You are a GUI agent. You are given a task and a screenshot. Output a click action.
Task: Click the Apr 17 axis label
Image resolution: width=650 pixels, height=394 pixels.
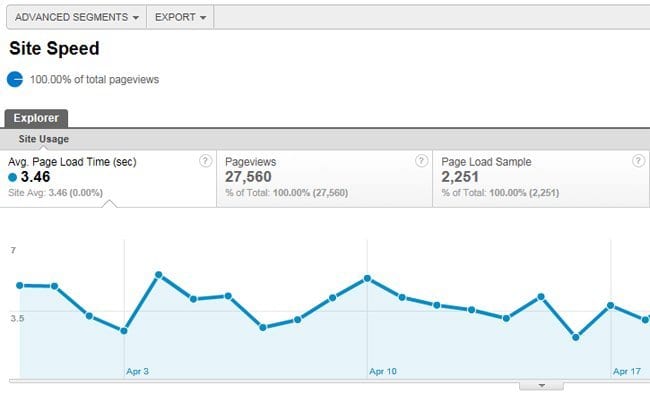pyautogui.click(x=627, y=371)
